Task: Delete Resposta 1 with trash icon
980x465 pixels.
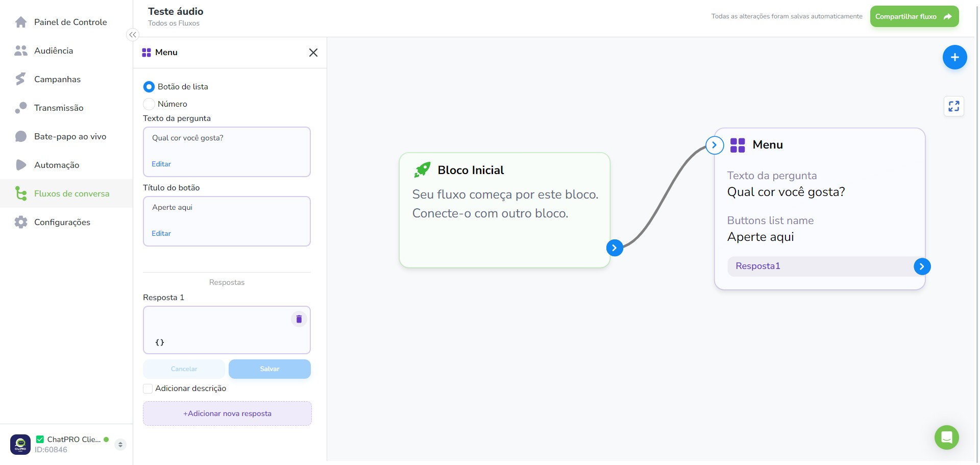Action: click(x=299, y=319)
